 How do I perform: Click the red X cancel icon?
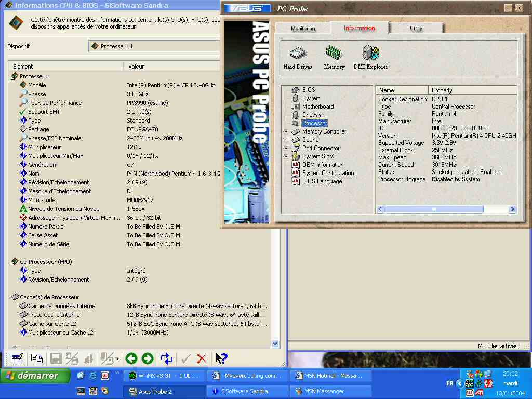pyautogui.click(x=202, y=358)
